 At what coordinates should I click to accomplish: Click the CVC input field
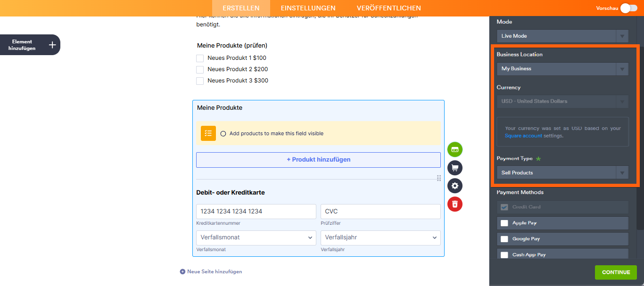coord(380,212)
